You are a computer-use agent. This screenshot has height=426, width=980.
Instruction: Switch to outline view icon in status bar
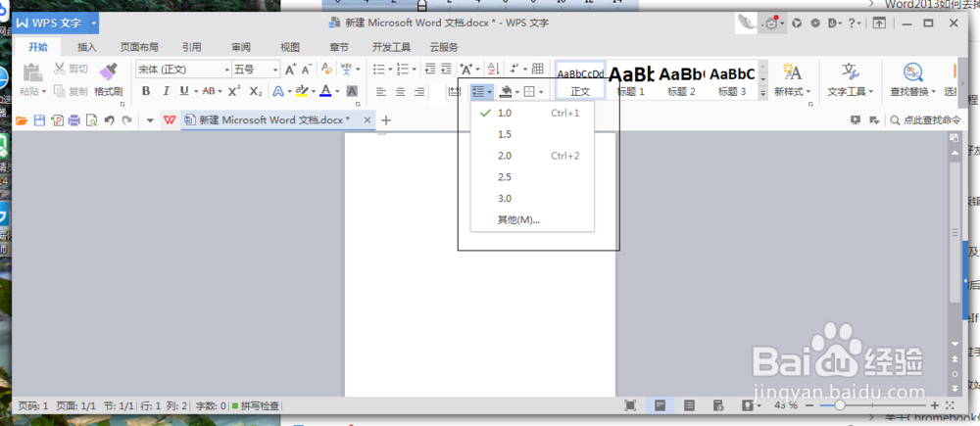tap(689, 405)
